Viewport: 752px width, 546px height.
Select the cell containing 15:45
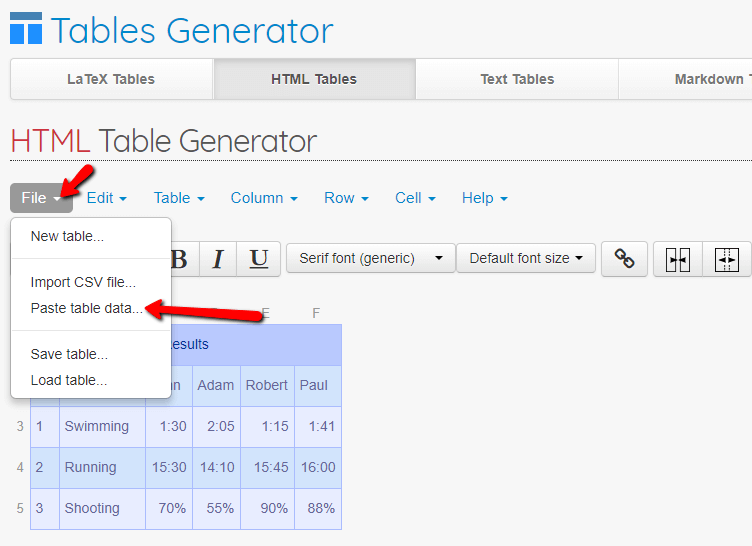click(x=267, y=467)
